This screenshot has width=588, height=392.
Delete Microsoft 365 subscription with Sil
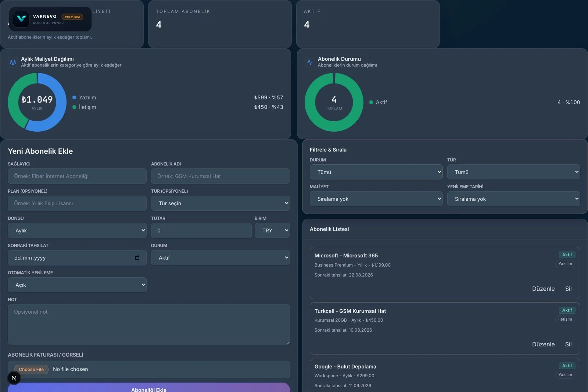click(x=568, y=289)
